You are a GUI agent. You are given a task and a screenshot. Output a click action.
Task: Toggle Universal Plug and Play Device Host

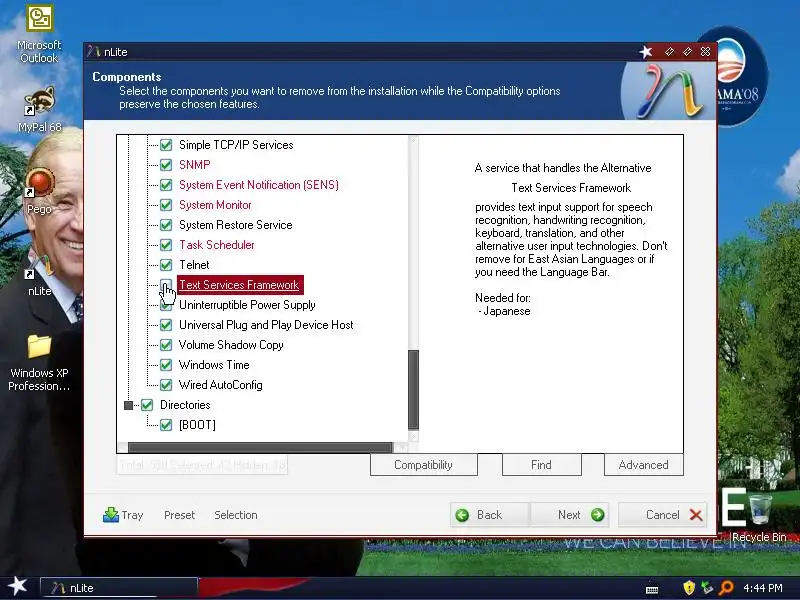coord(166,325)
